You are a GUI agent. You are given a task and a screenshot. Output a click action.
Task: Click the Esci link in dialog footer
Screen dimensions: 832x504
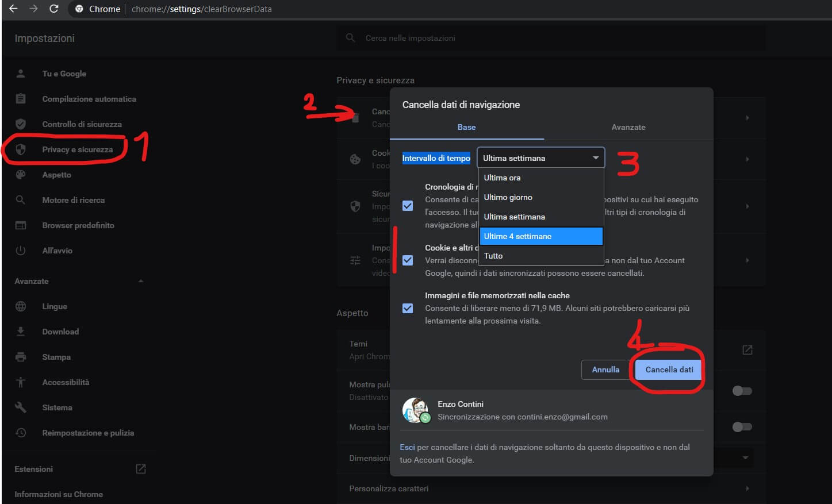tap(407, 447)
